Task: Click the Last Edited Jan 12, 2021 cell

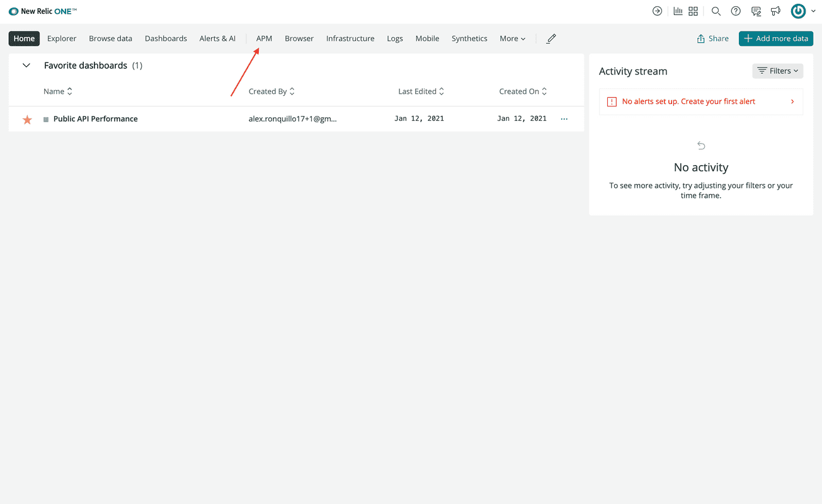Action: [419, 119]
